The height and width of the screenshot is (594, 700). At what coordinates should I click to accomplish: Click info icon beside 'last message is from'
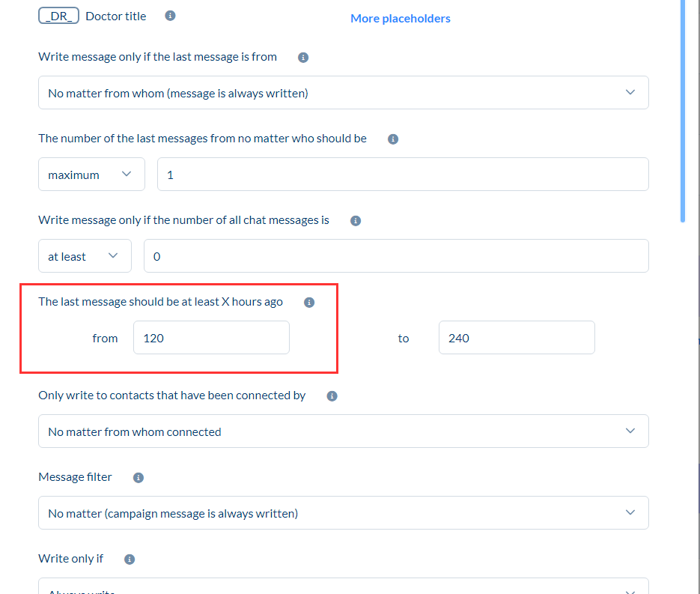coord(303,57)
